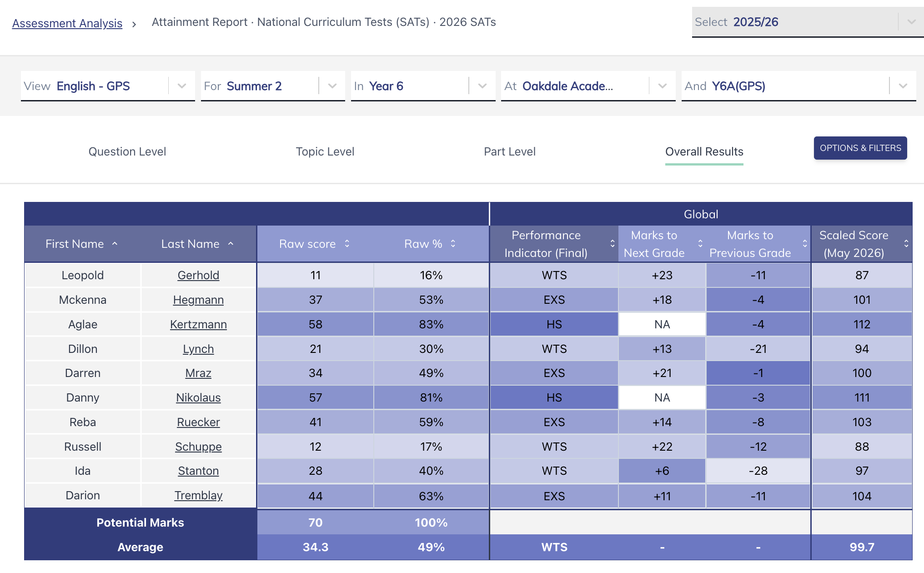Open the And Y6A(GPS) class dropdown
This screenshot has width=924, height=573.
pyautogui.click(x=798, y=86)
